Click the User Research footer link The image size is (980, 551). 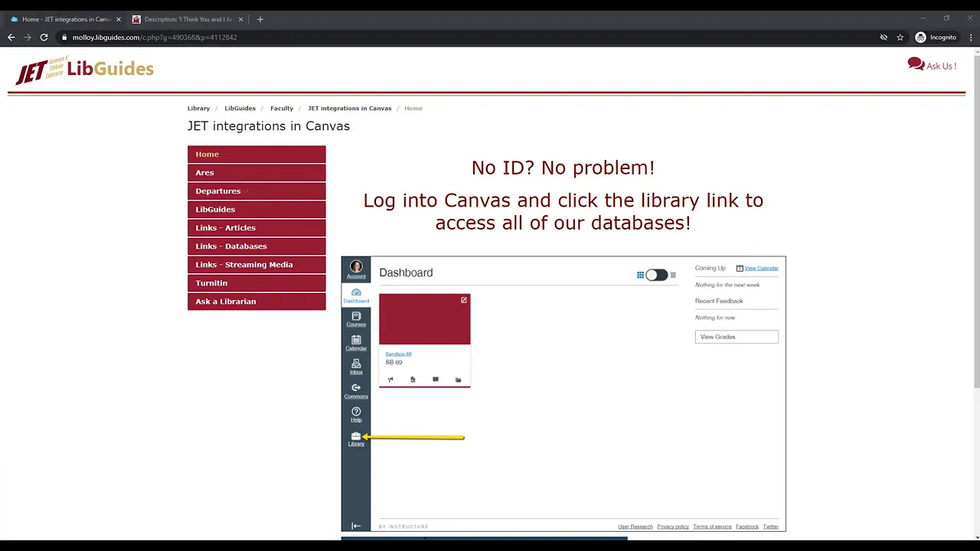[x=635, y=527]
